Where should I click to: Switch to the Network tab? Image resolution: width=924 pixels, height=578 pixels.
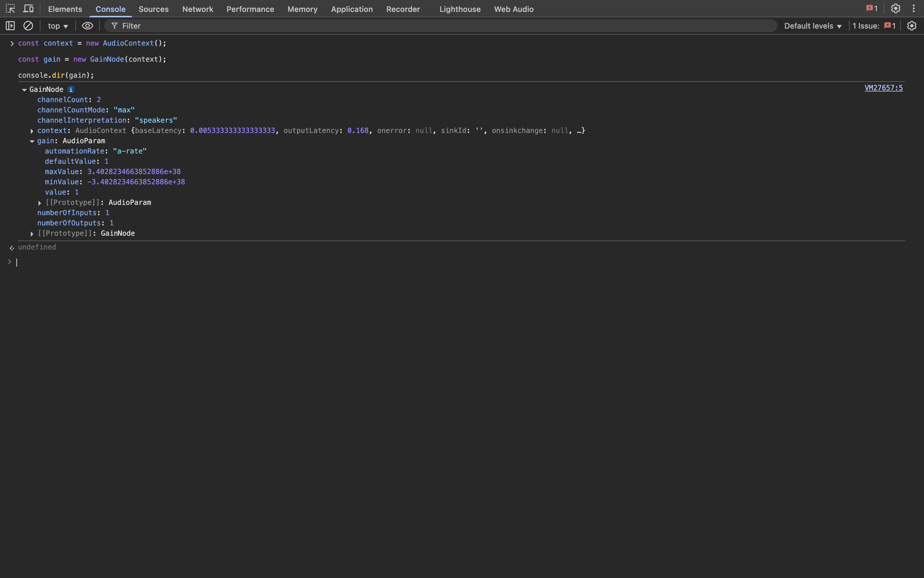point(197,9)
